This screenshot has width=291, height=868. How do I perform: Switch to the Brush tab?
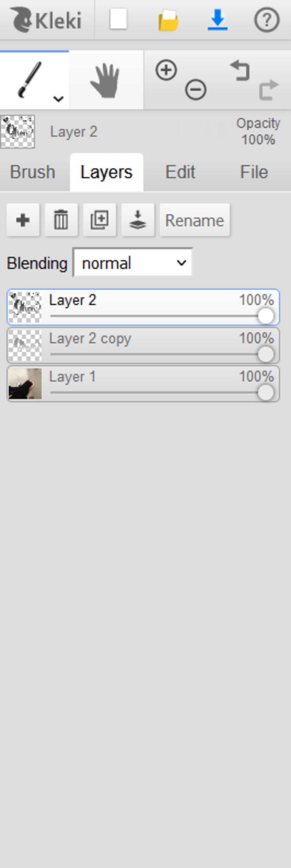pos(33,172)
